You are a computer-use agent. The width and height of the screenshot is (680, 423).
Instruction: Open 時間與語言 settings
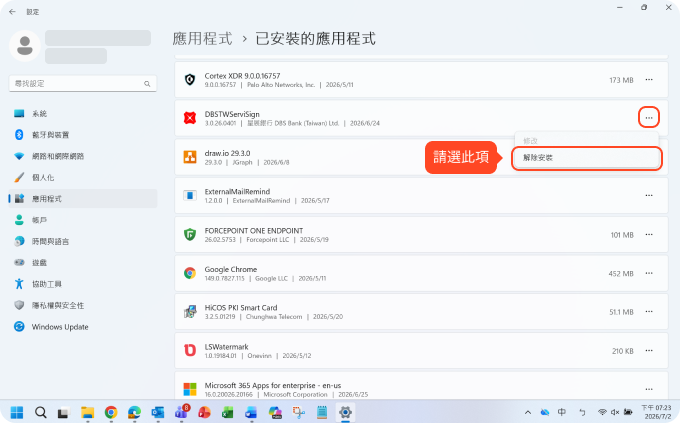point(82,241)
